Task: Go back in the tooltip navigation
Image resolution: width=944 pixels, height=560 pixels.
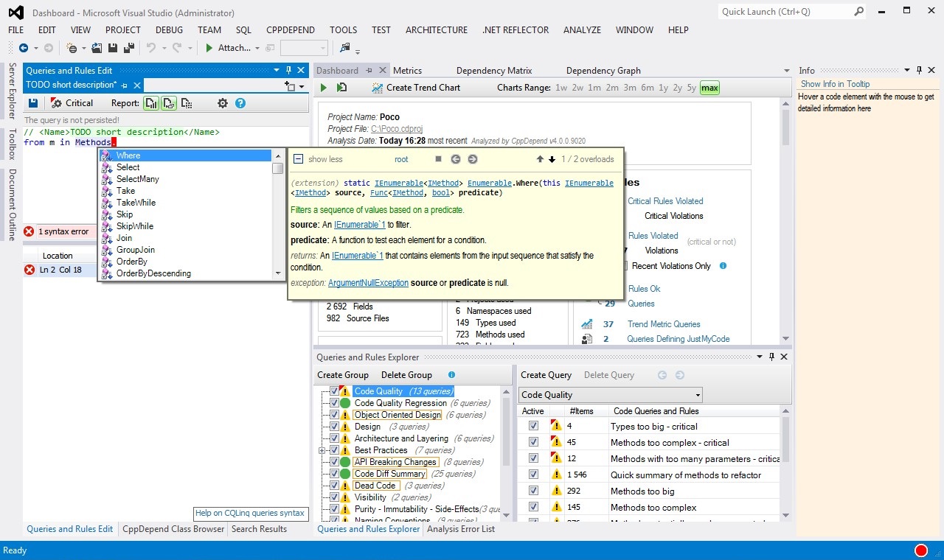Action: coord(456,159)
